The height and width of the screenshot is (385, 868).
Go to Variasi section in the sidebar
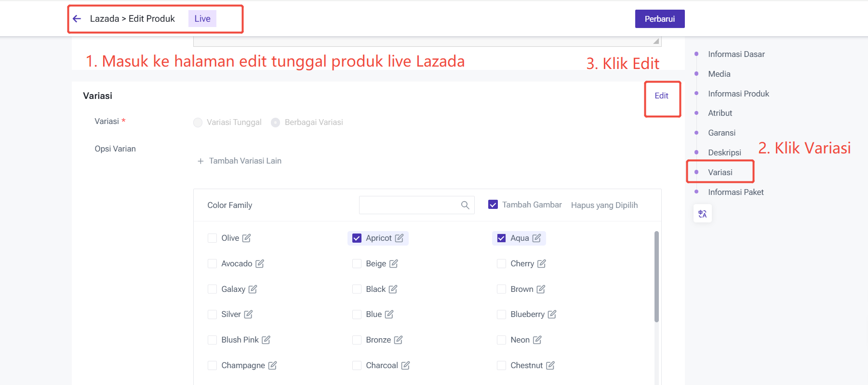pyautogui.click(x=720, y=172)
